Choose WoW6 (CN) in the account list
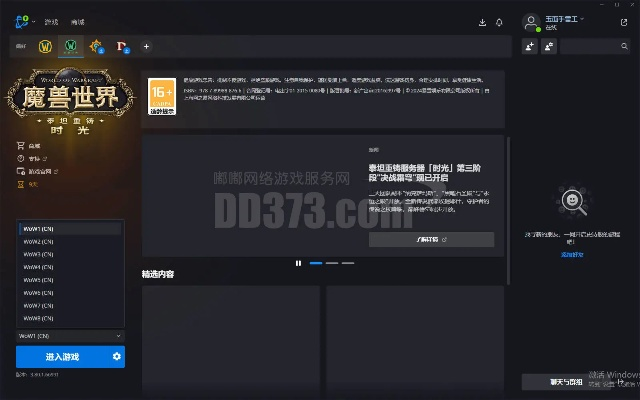This screenshot has width=640, height=400. [x=70, y=293]
